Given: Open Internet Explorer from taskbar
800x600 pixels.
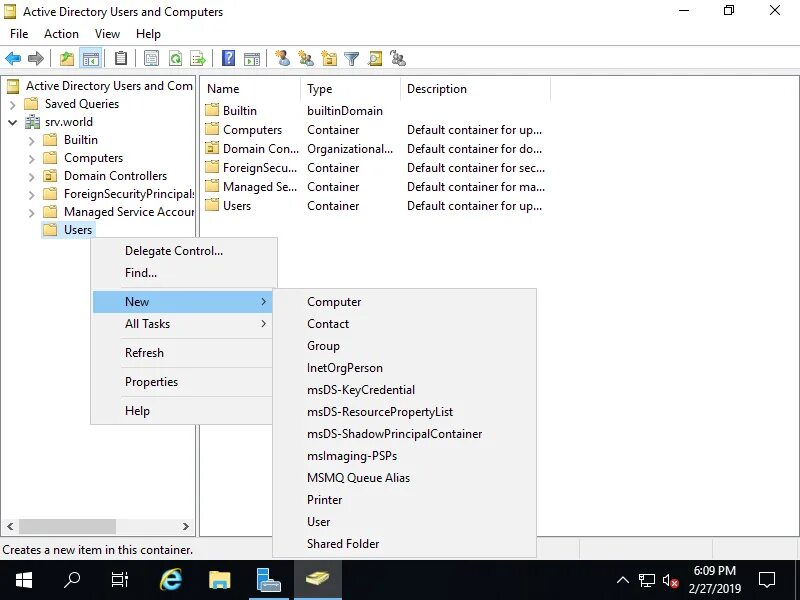Looking at the screenshot, I should (x=171, y=580).
